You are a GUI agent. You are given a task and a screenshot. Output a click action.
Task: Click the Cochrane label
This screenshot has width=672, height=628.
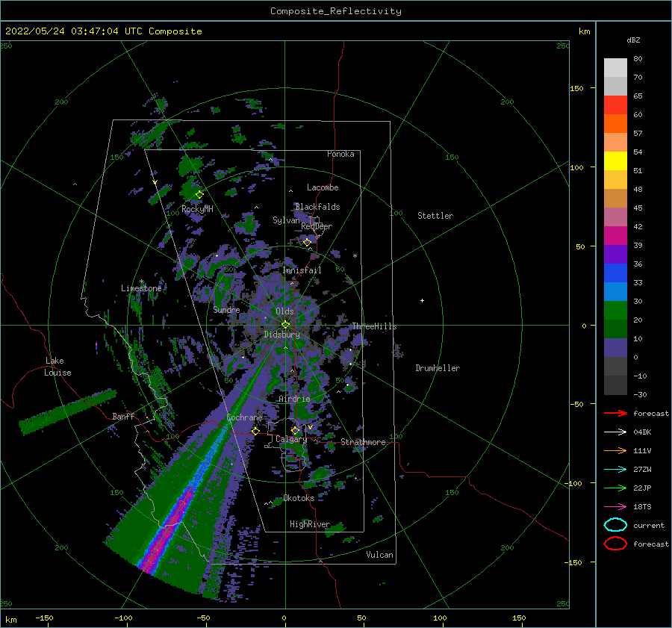[244, 417]
